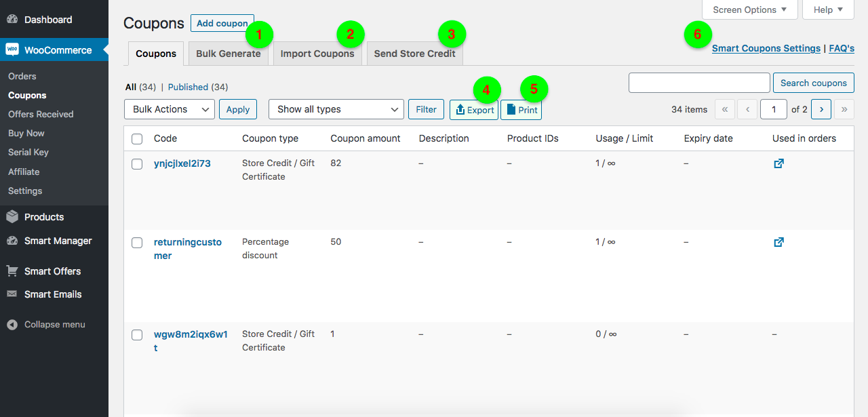The image size is (868, 417).
Task: Open Buy Now in sidebar submenu
Action: 26,134
